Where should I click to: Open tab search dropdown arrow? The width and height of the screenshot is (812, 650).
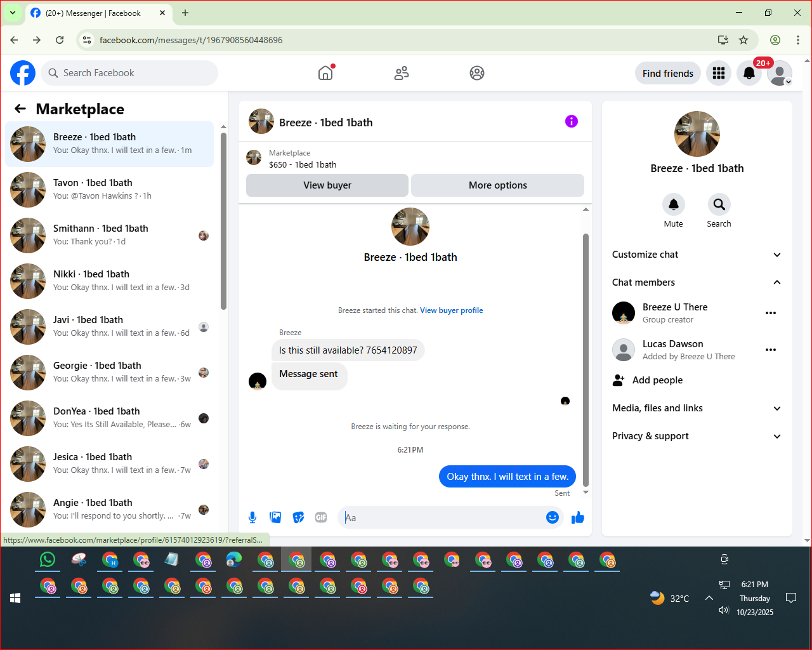[12, 13]
